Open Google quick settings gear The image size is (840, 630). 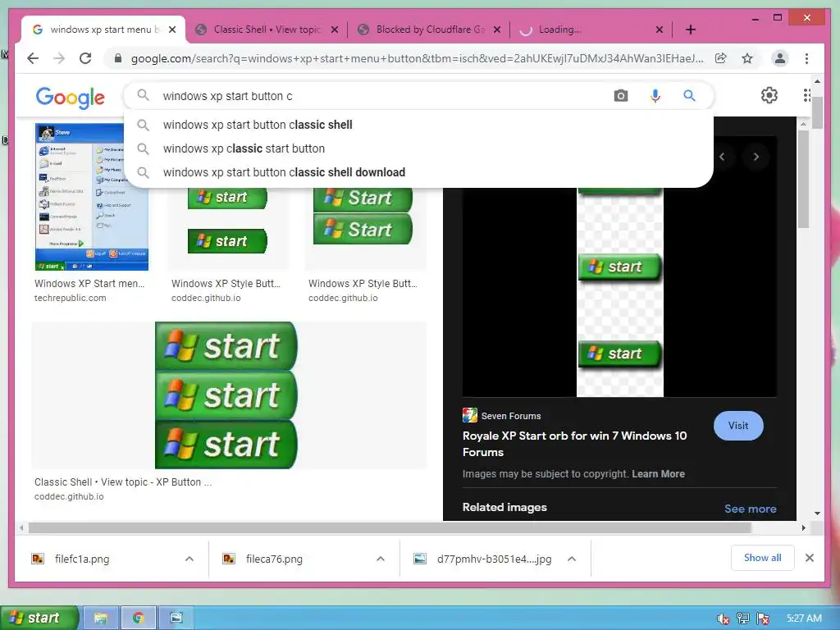click(x=769, y=95)
